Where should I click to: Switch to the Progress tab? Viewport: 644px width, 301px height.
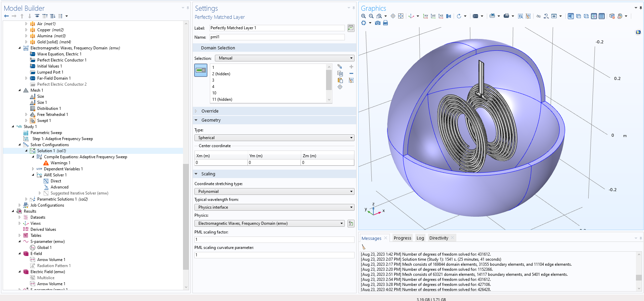click(402, 238)
